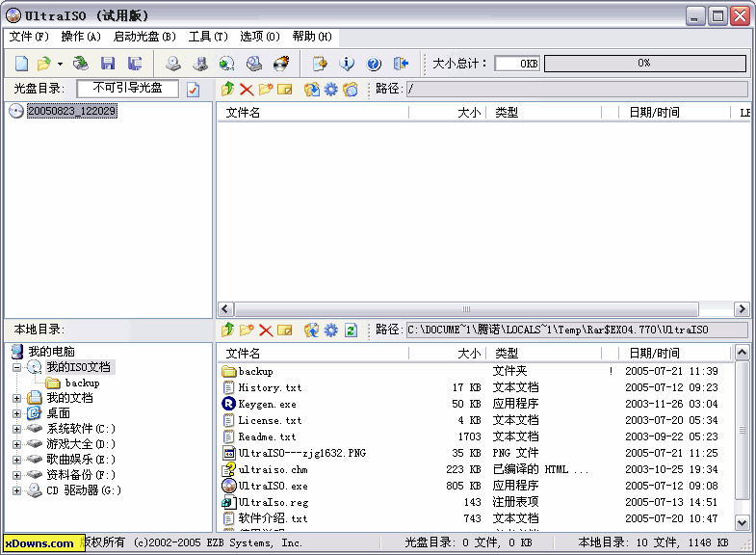
Task: Open the 工具(T) menu
Action: (x=208, y=37)
